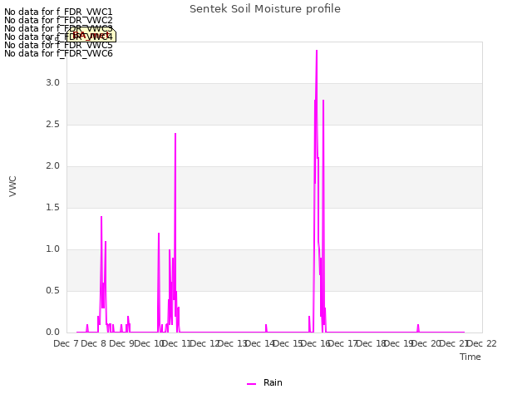Click the 2.4 rain peak before Dec 11
Viewport: 532px width, 399px height.
tap(175, 134)
